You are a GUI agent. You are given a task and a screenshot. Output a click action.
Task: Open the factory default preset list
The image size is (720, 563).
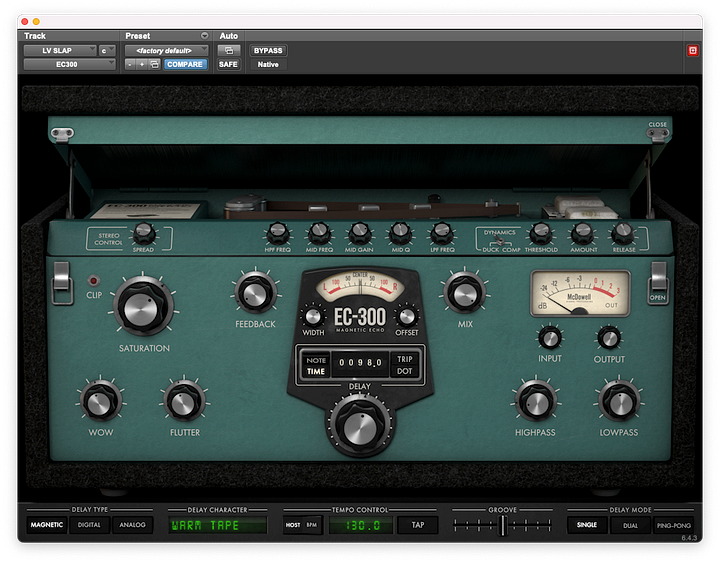(167, 51)
